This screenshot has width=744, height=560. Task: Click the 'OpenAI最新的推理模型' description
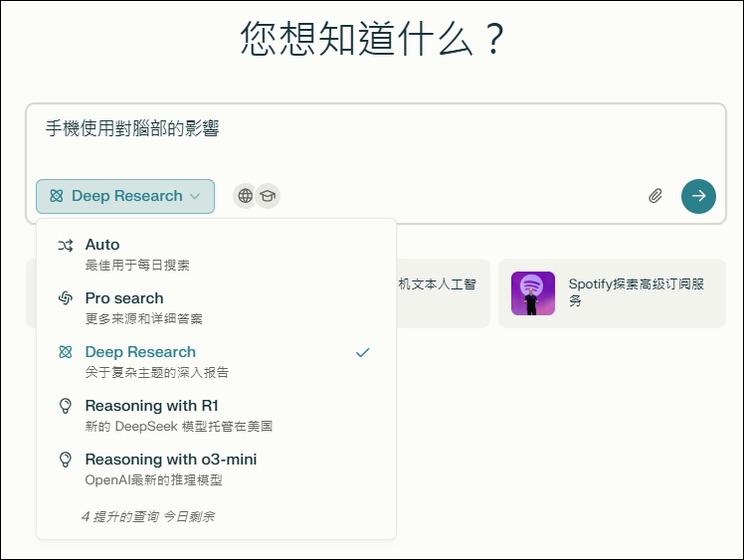coord(154,480)
